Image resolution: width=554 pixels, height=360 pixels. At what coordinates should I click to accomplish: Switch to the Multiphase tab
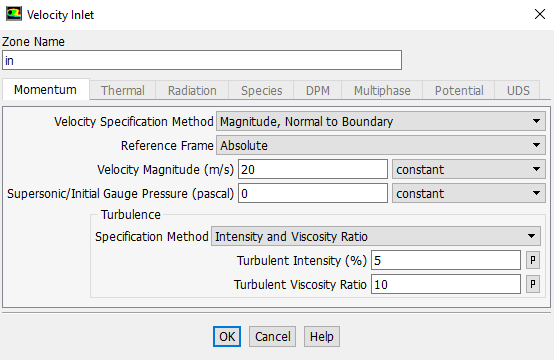click(382, 90)
